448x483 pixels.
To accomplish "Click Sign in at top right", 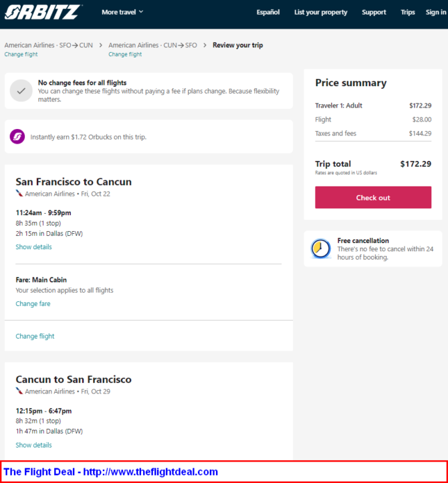I will point(436,12).
